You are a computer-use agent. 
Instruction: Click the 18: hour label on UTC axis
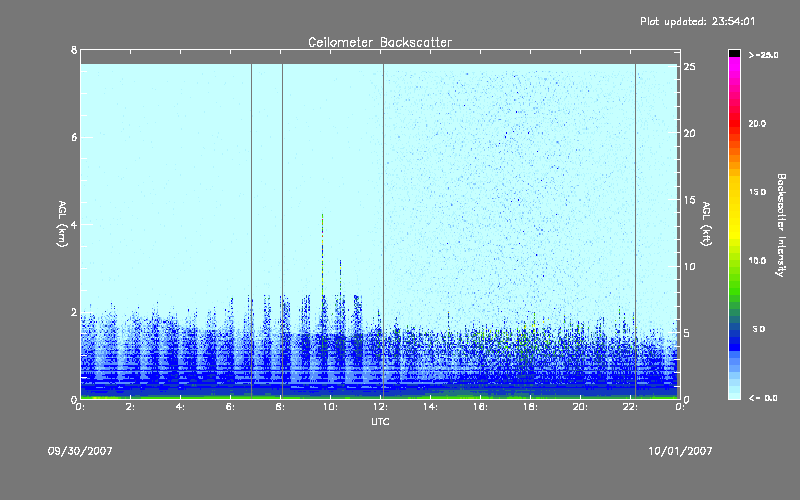[530, 407]
